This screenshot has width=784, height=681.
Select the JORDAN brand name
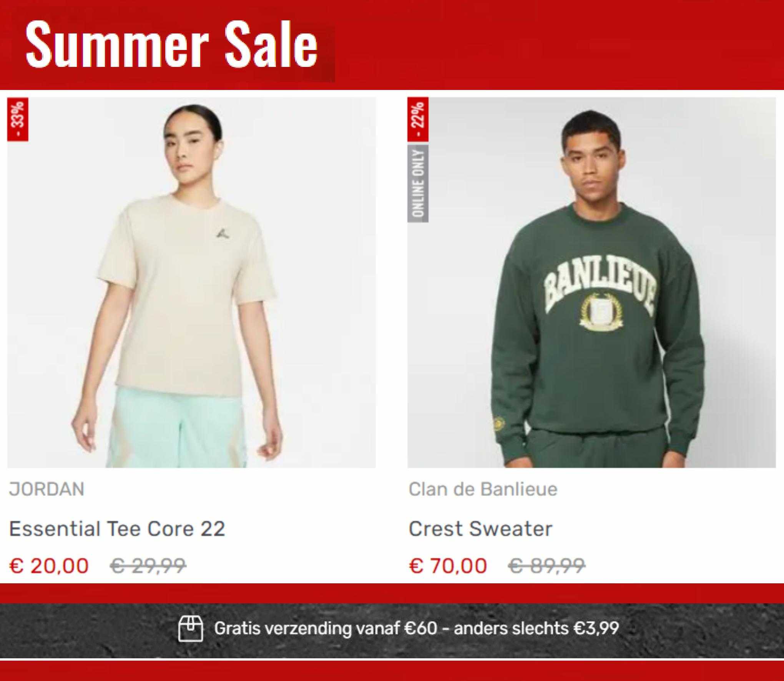point(47,489)
